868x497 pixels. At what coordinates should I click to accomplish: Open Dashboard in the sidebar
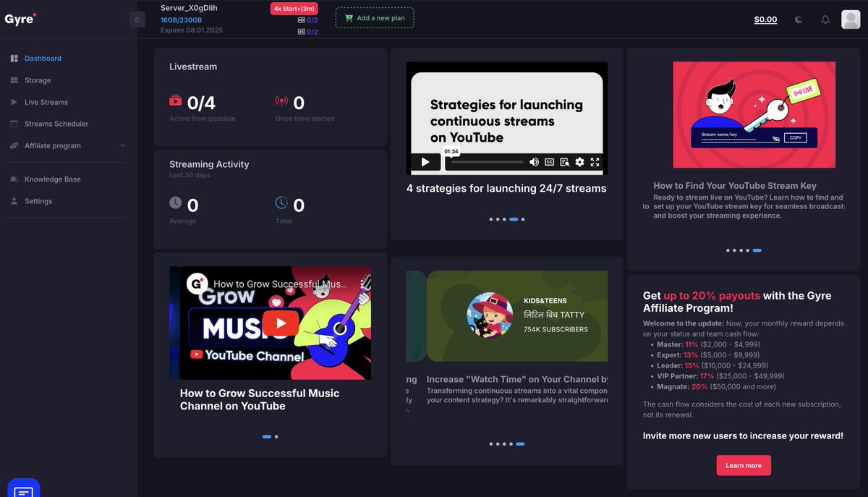(x=43, y=59)
